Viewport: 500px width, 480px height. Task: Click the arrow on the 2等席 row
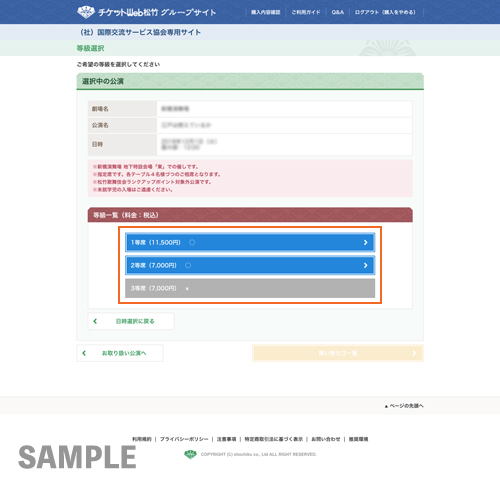(366, 265)
